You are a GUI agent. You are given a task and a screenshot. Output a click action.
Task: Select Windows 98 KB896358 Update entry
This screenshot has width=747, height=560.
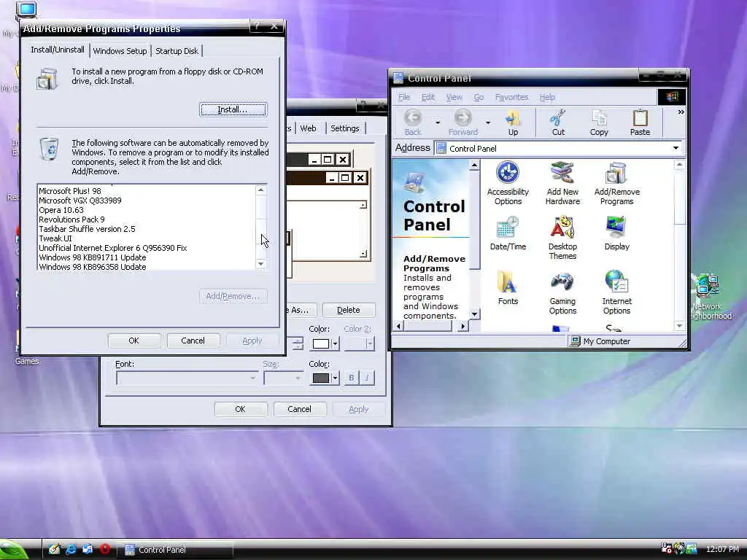(93, 267)
